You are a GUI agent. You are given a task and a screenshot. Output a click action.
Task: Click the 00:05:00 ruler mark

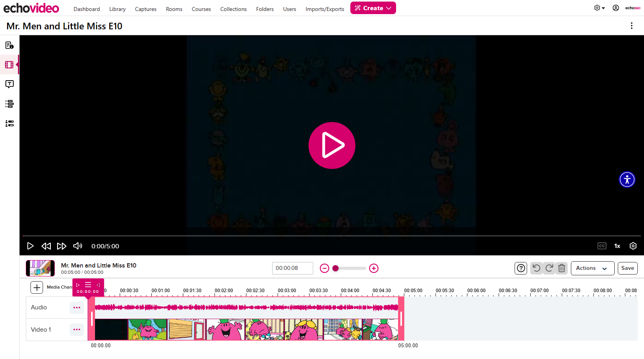tap(413, 291)
